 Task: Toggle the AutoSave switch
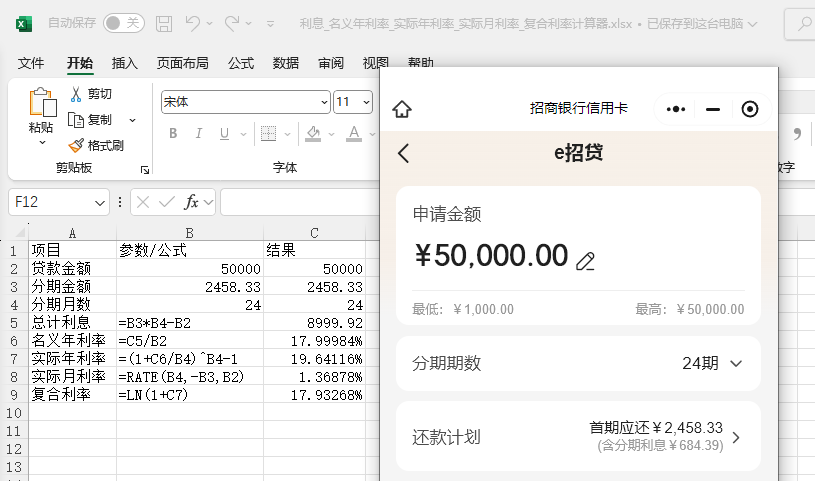pos(124,23)
